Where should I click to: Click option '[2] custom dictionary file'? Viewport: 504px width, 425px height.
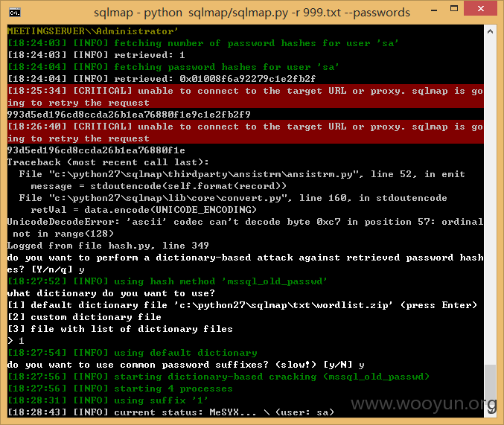pos(84,316)
